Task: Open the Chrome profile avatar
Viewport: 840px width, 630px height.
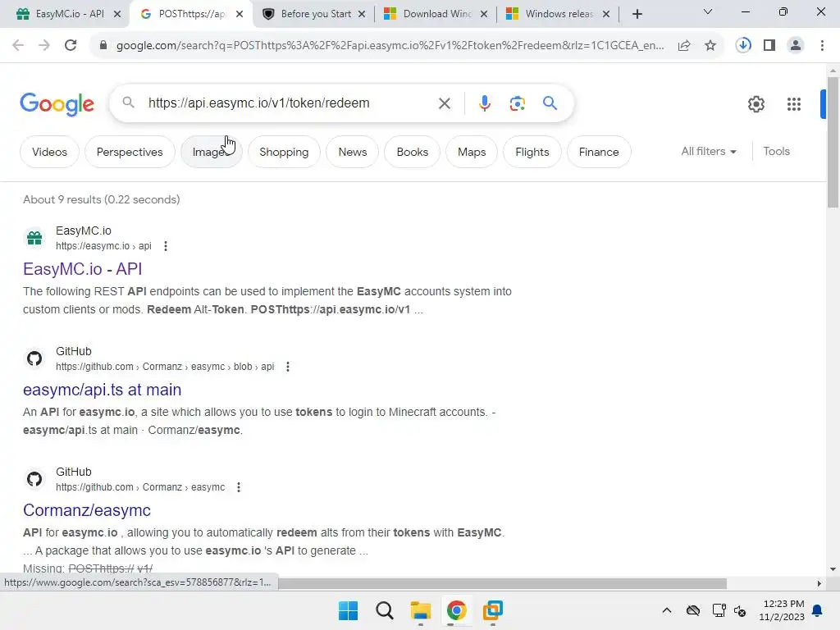Action: [796, 46]
